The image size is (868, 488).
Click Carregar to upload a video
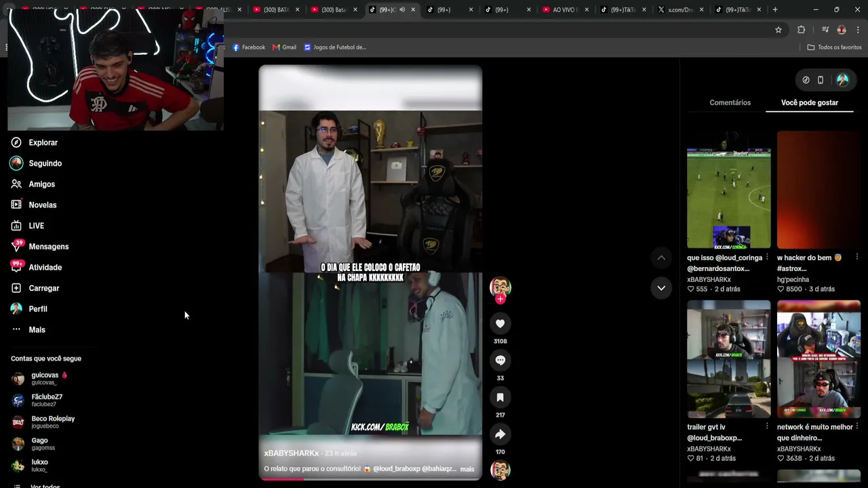point(35,288)
